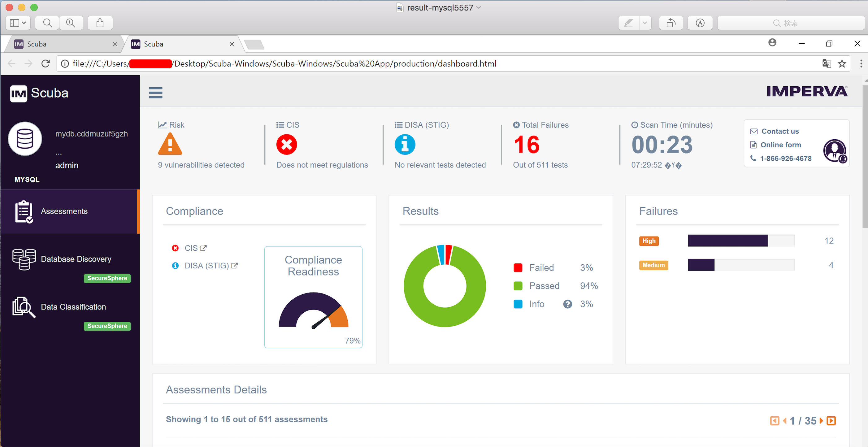The image size is (868, 447).
Task: Click the High failures progress bar
Action: pos(741,241)
